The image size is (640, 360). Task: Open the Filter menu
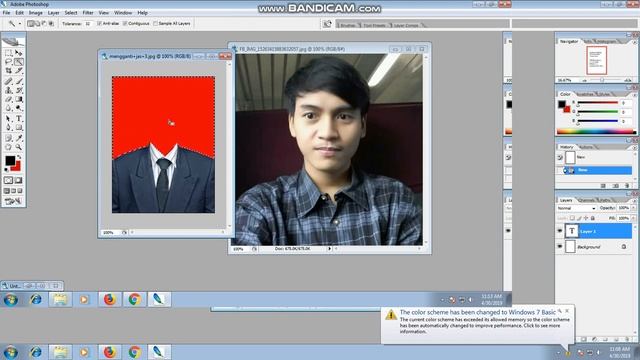(88, 13)
